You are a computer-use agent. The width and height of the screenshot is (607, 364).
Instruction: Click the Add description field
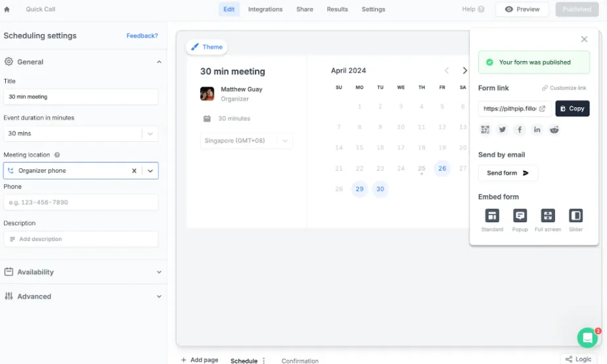pos(81,239)
